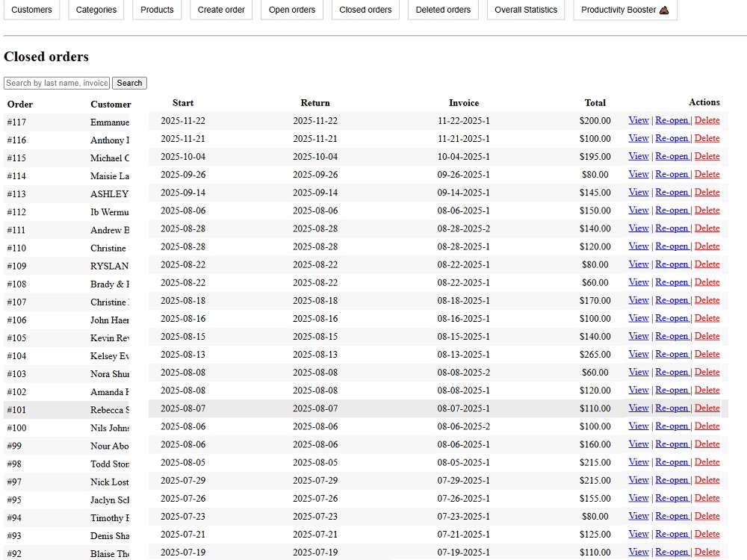
Task: Delete order #97
Action: pyautogui.click(x=707, y=480)
